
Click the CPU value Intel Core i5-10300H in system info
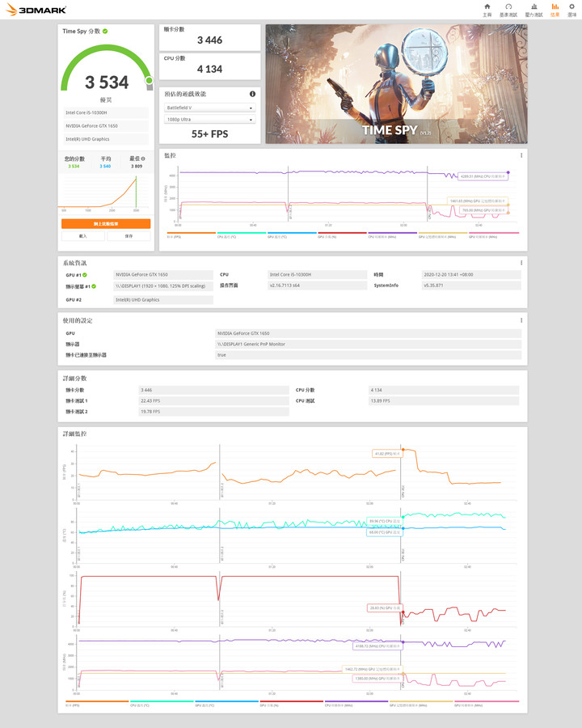pyautogui.click(x=317, y=275)
